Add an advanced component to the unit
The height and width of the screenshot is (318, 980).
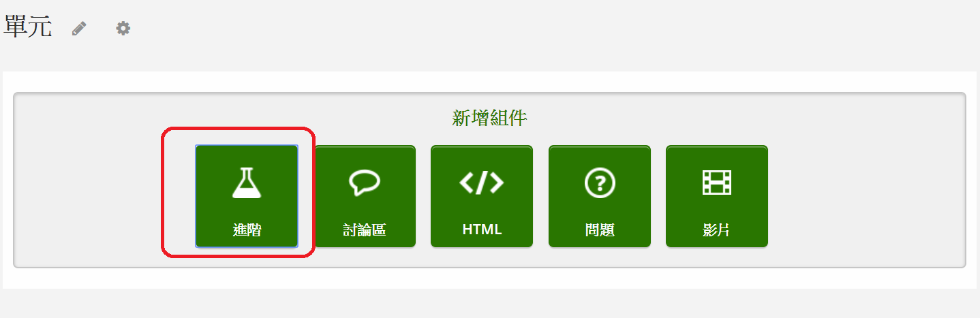click(247, 196)
